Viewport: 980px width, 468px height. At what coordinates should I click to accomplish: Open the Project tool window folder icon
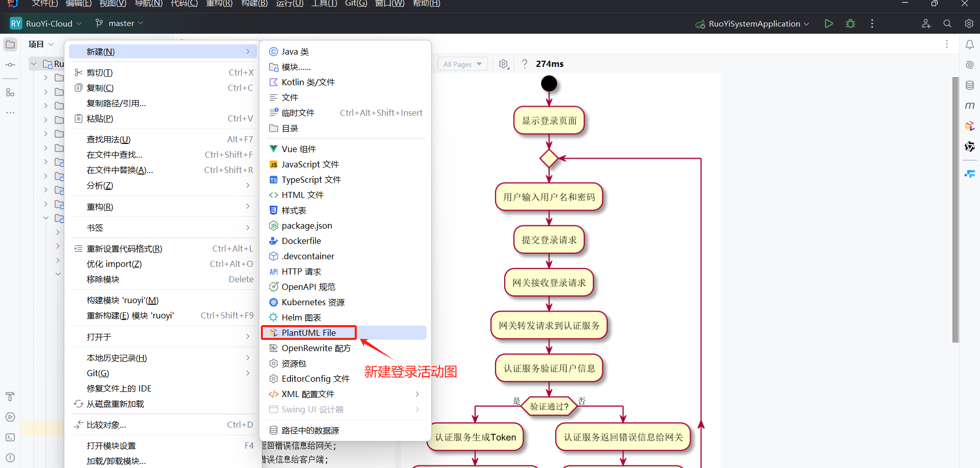point(10,44)
